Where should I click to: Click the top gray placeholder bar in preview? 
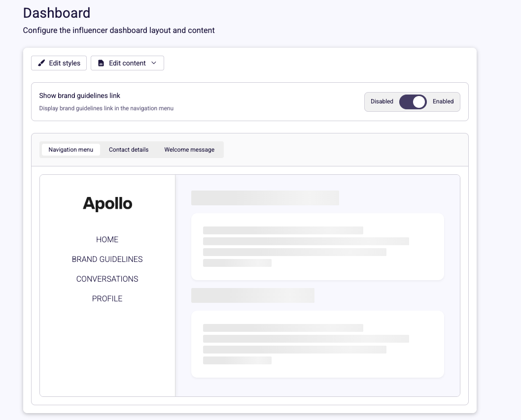[265, 198]
